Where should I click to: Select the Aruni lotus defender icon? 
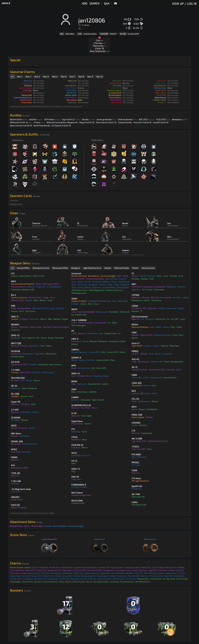(104, 177)
